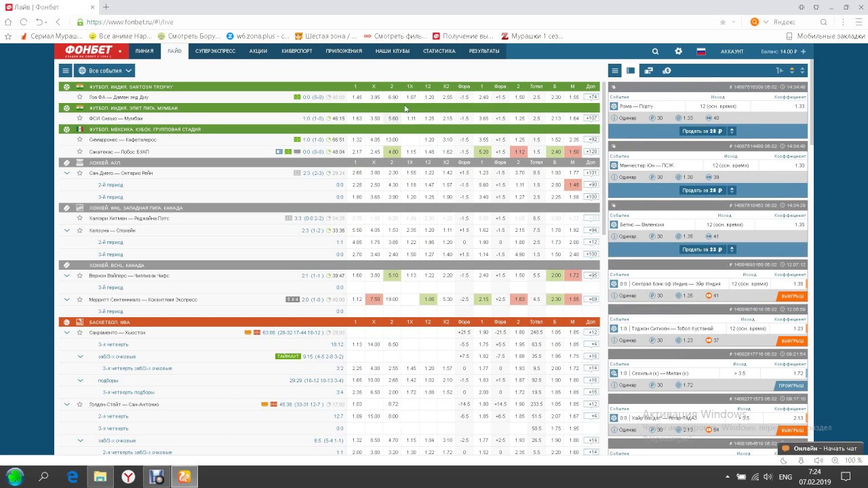This screenshot has width=868, height=488.
Task: Open the СТАТИСТИКА tab
Action: pyautogui.click(x=439, y=51)
